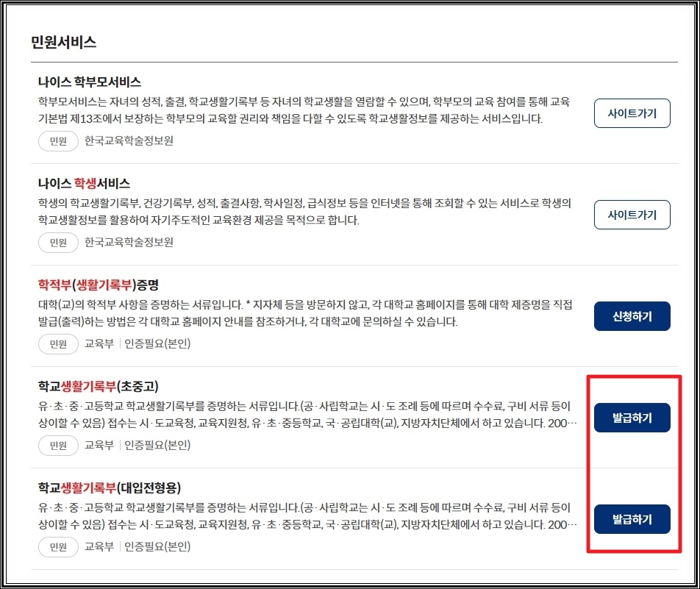Click 발급하기 for 학교생활기록부(대입전형용)

tap(632, 519)
